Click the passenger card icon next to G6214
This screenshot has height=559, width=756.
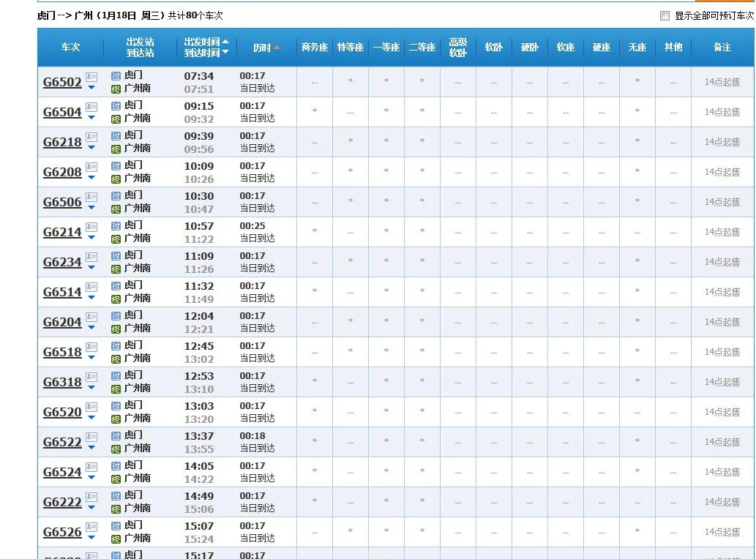pos(90,228)
